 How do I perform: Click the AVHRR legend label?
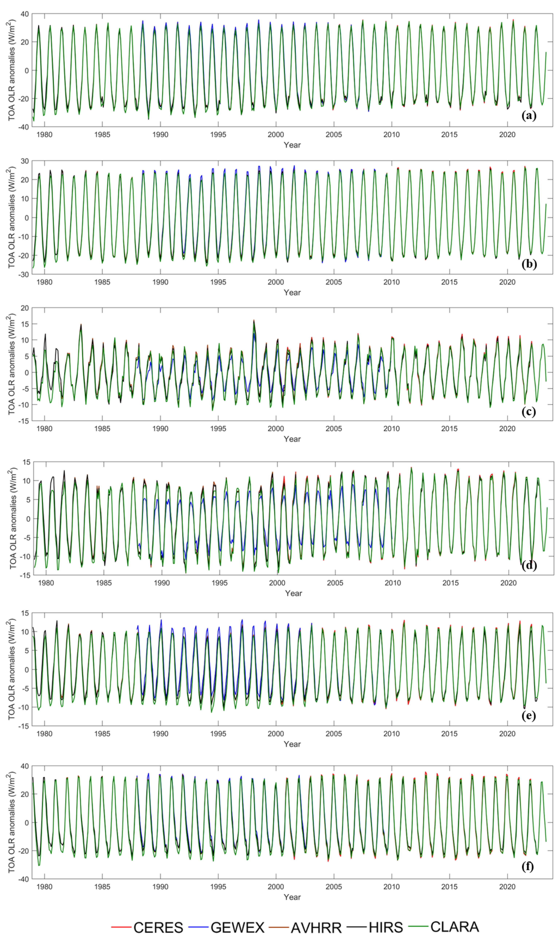pos(316,928)
